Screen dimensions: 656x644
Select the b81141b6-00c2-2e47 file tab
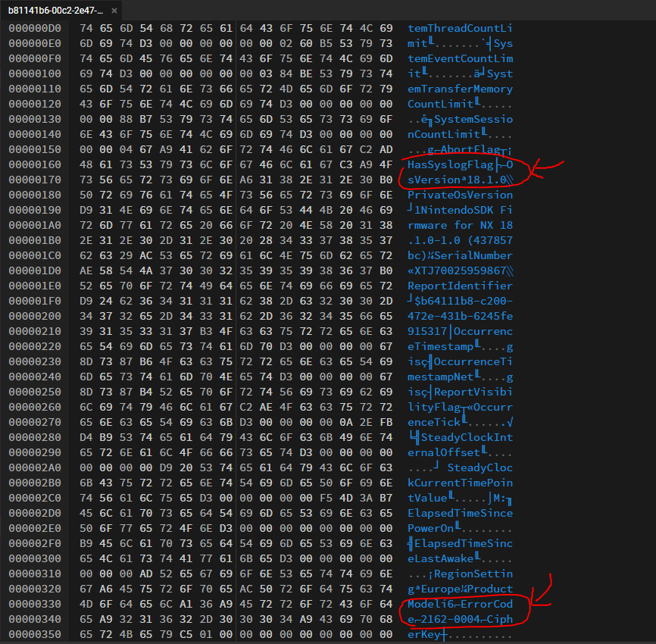[x=61, y=11]
